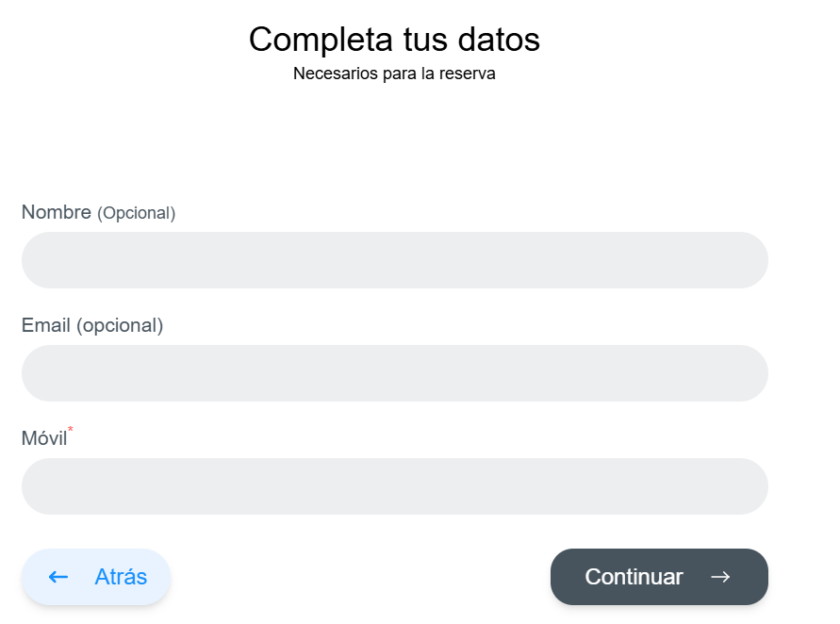Image resolution: width=840 pixels, height=624 pixels.
Task: Click the word "reserva" in the subtitle
Action: [x=465, y=74]
